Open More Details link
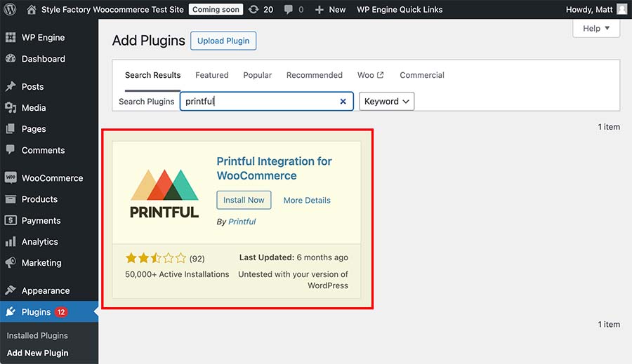 [x=307, y=200]
